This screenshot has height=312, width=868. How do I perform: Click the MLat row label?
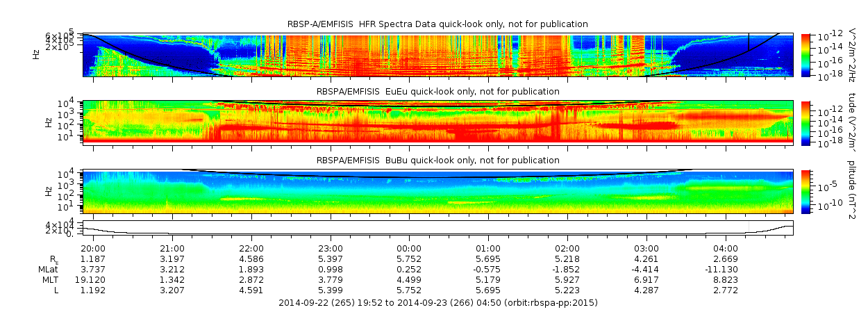48,269
